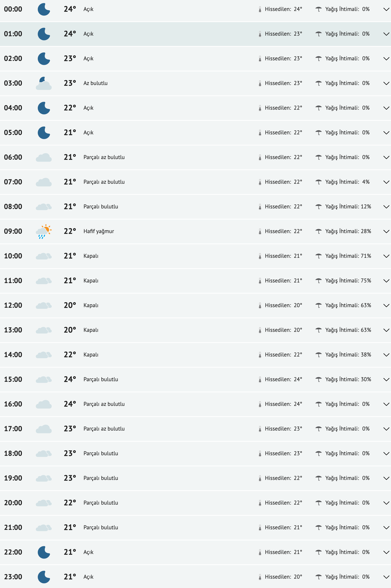Click the thermometer icon in the 02:00 row
391x588 pixels.
[x=260, y=59]
